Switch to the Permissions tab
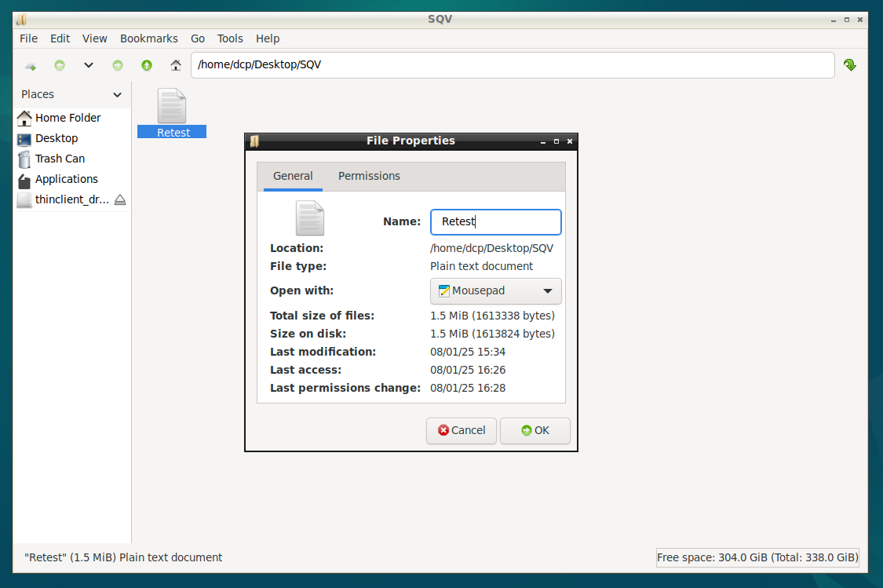This screenshot has height=588, width=883. click(x=369, y=177)
